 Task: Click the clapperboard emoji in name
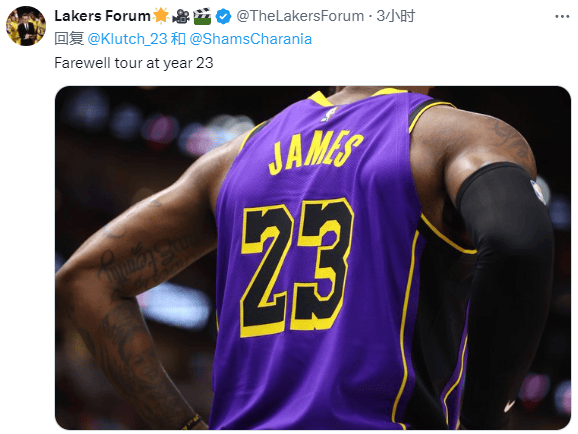202,16
